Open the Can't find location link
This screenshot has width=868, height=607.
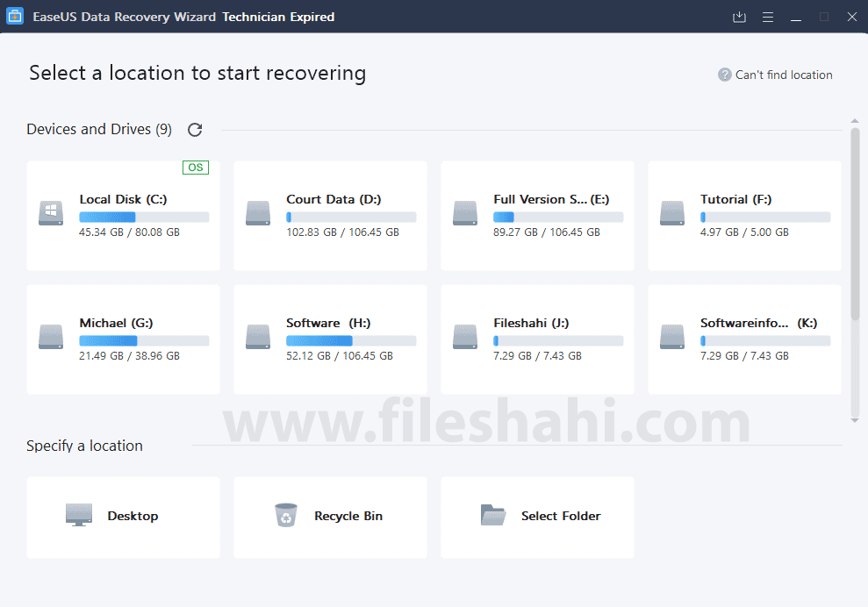[783, 75]
